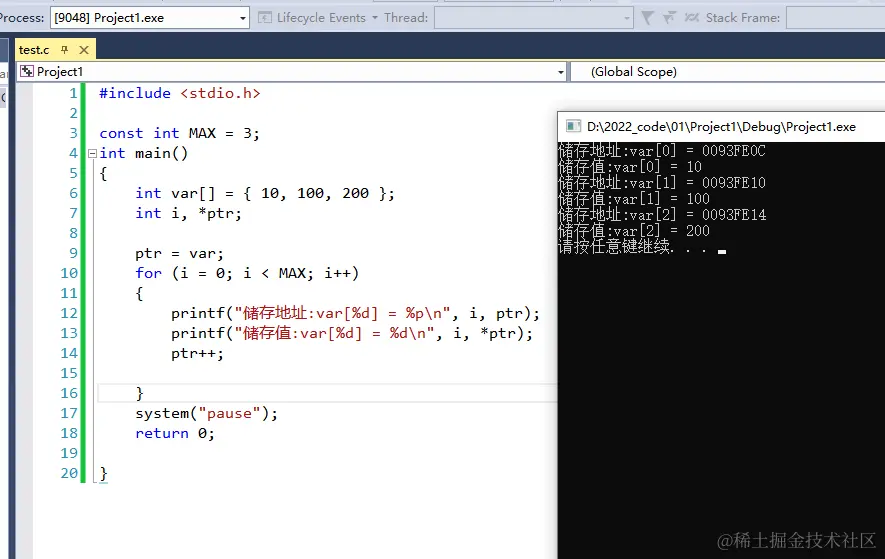Viewport: 885px width, 559px height.
Task: Click the Lifecycle Events icon
Action: [x=265, y=18]
